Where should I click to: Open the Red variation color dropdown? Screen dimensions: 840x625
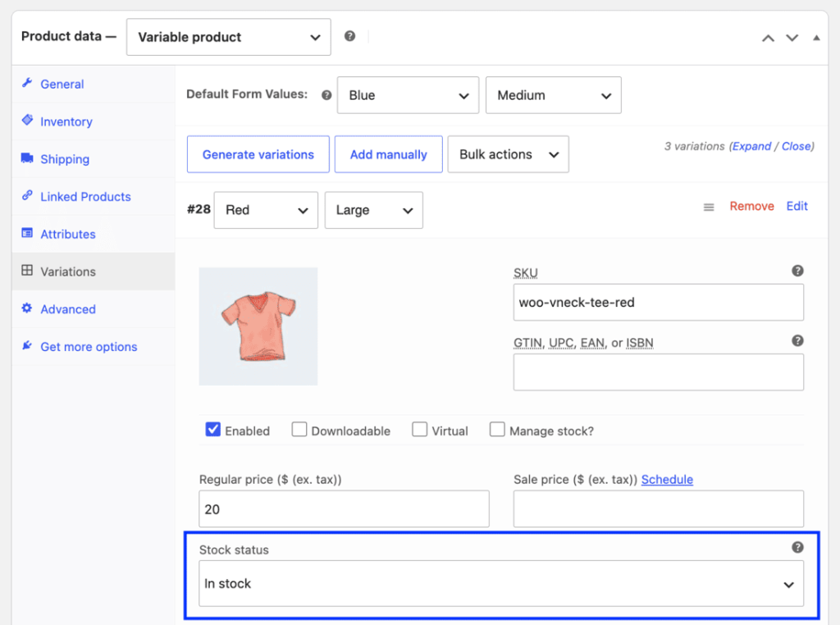[266, 210]
